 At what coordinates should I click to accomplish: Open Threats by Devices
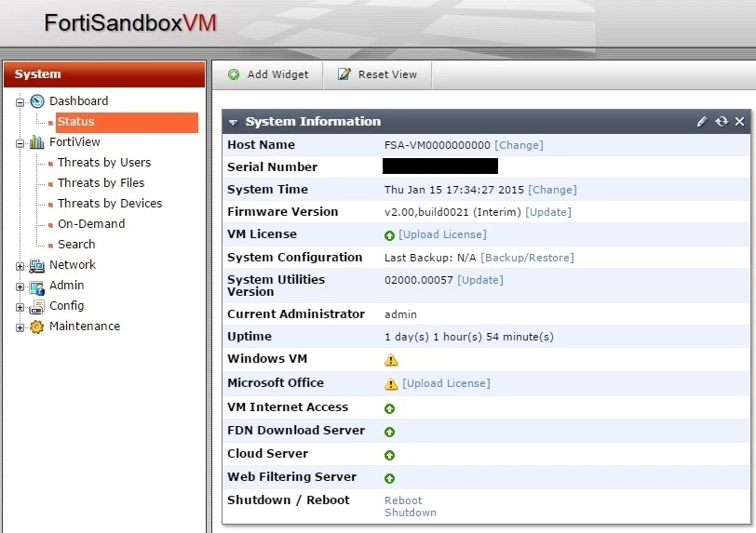point(110,204)
